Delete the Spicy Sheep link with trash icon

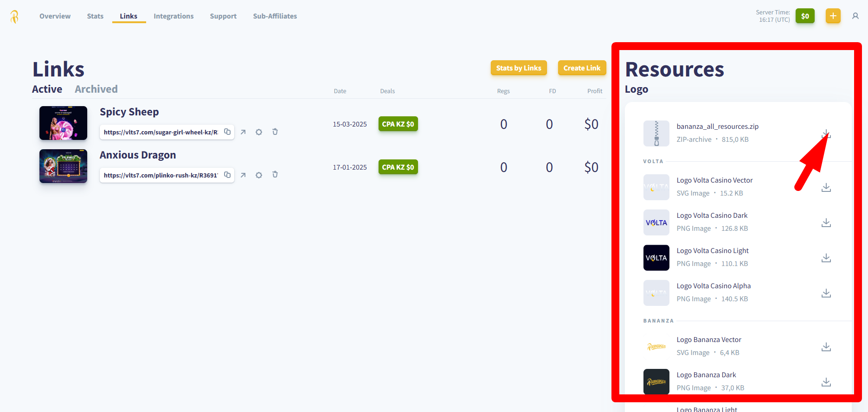pyautogui.click(x=275, y=132)
